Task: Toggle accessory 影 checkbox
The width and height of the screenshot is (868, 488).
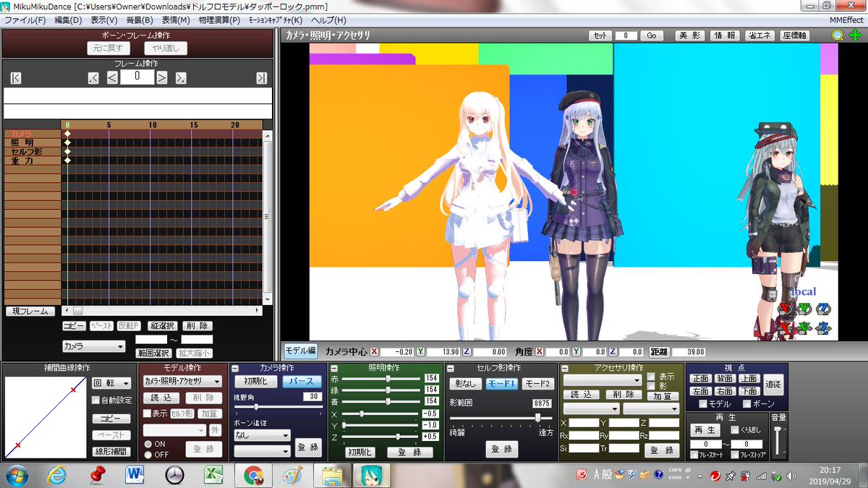Action: click(651, 386)
